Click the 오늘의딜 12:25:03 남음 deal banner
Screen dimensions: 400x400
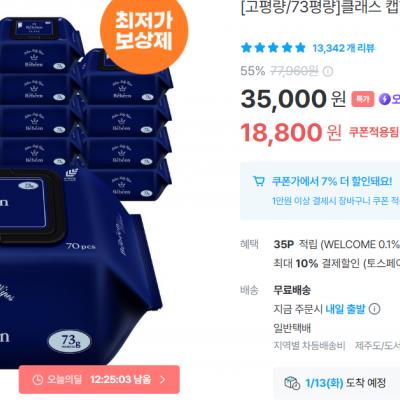99,379
